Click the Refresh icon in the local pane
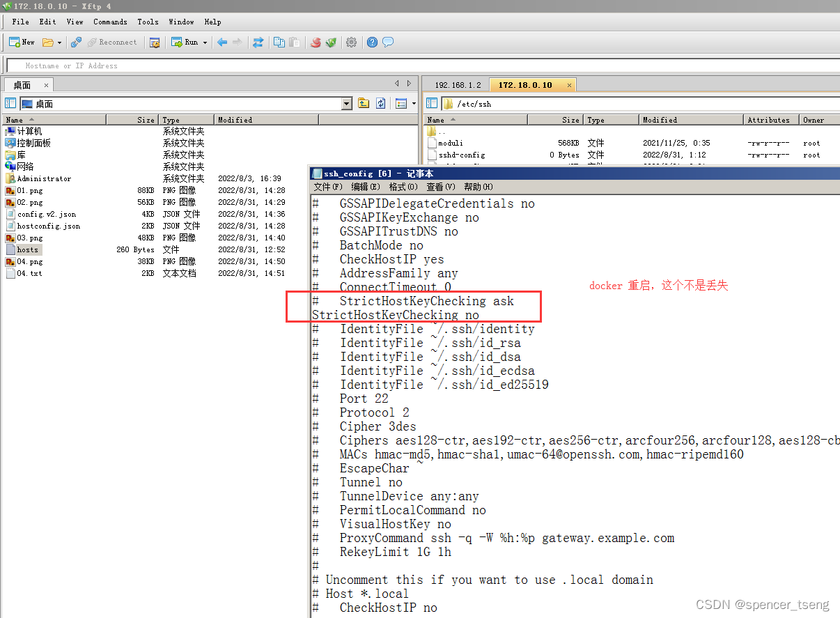Viewport: 840px width, 618px height. click(380, 103)
